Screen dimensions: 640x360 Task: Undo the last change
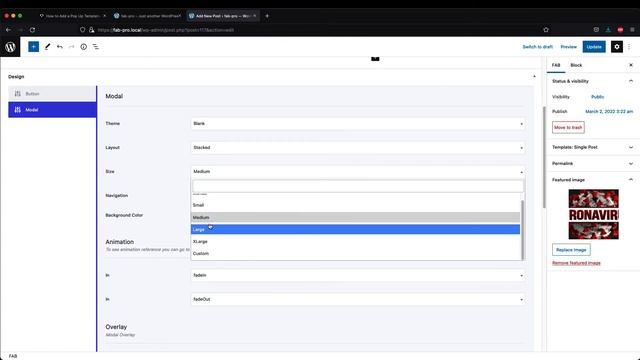(x=60, y=47)
